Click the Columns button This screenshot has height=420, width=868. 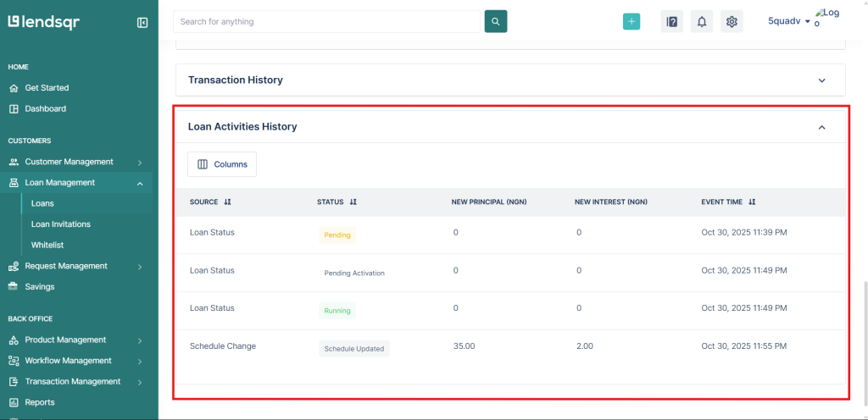(x=222, y=164)
